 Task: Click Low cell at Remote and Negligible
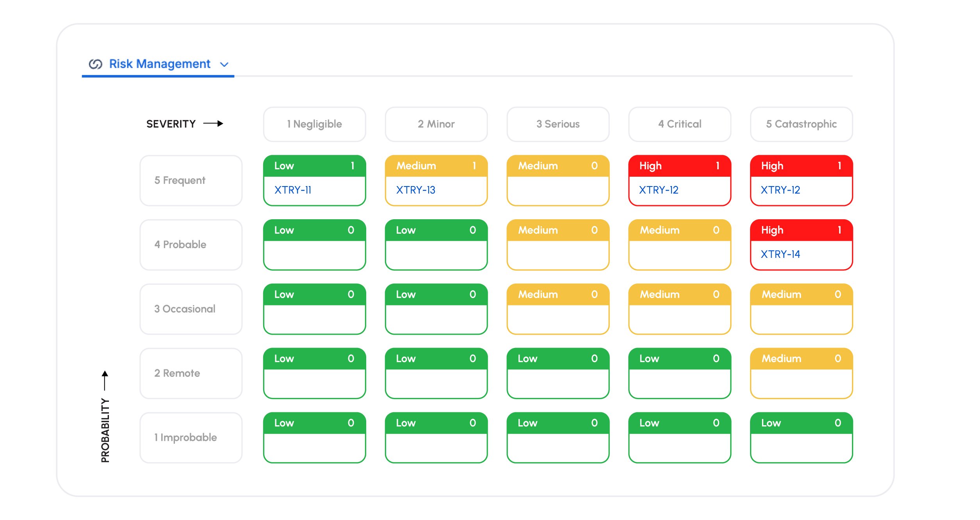pyautogui.click(x=315, y=373)
